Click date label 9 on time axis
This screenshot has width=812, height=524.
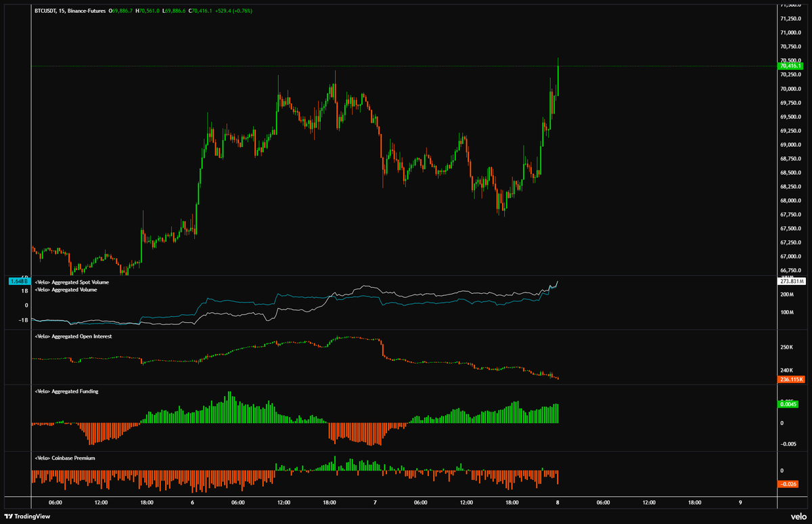(x=740, y=502)
